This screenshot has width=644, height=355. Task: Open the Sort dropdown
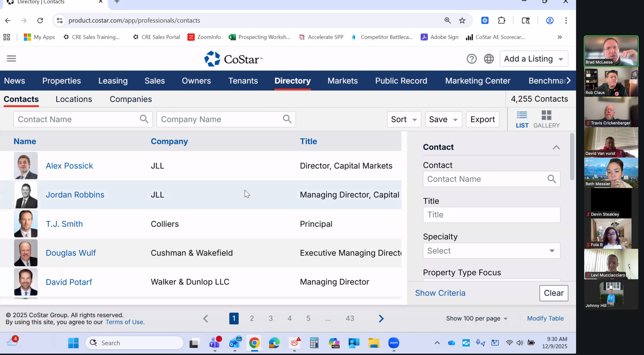404,119
